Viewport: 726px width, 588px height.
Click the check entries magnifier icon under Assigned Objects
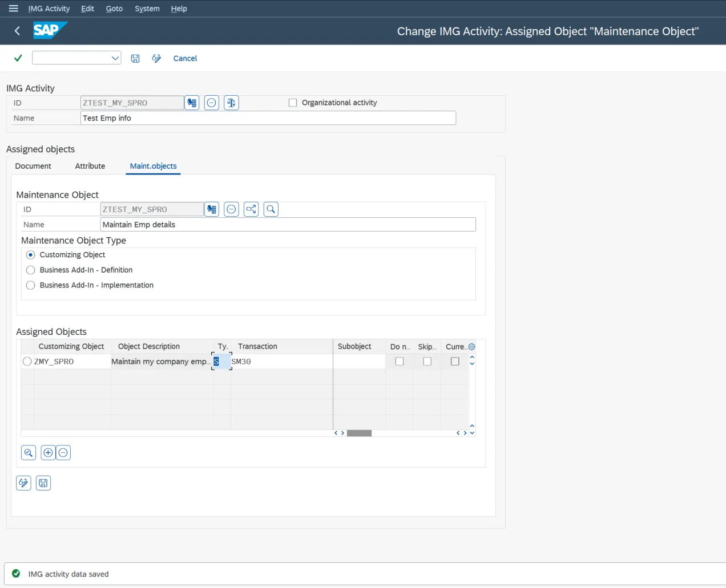[28, 452]
